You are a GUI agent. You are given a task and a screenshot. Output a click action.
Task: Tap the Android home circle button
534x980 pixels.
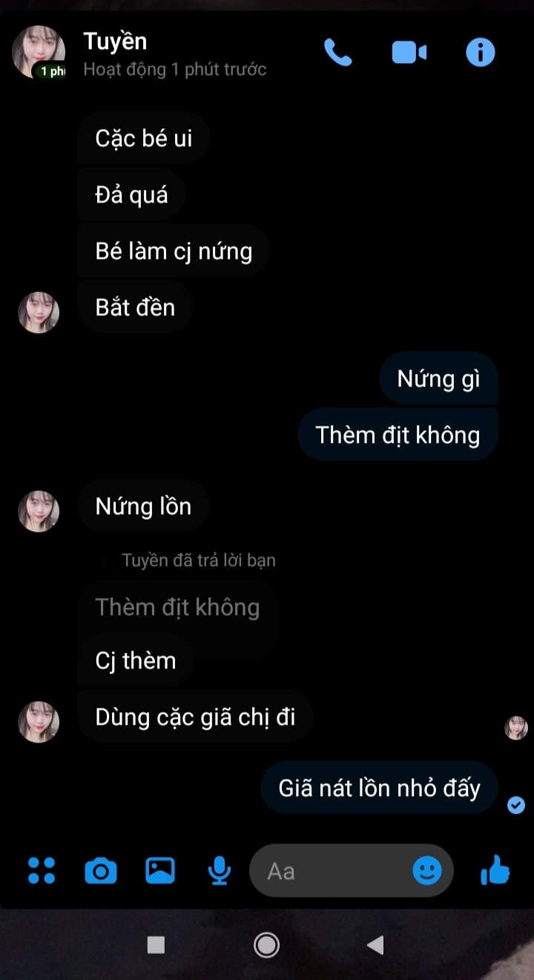(266, 944)
